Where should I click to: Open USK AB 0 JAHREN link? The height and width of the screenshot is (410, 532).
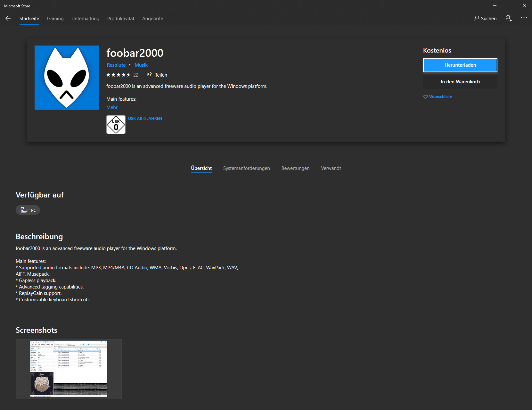coord(145,119)
